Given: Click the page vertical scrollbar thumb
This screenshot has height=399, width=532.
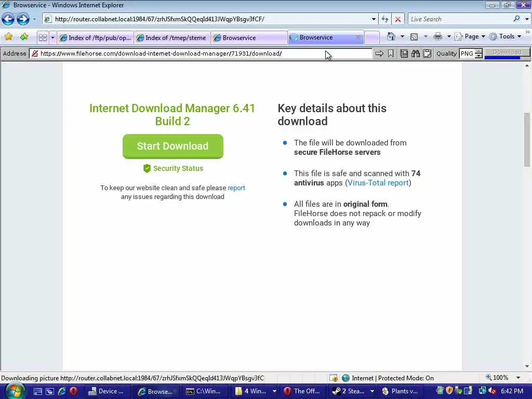Looking at the screenshot, I should 527,139.
